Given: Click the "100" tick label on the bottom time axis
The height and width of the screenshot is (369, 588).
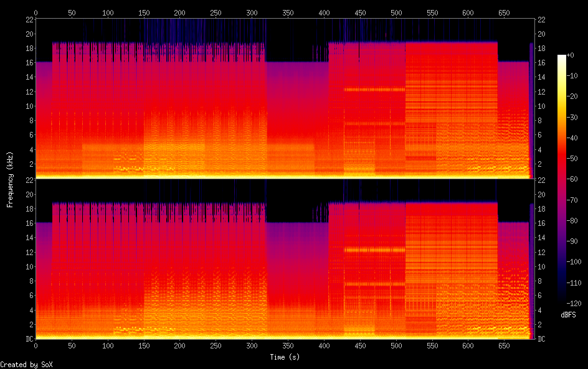Looking at the screenshot, I should 108,346.
